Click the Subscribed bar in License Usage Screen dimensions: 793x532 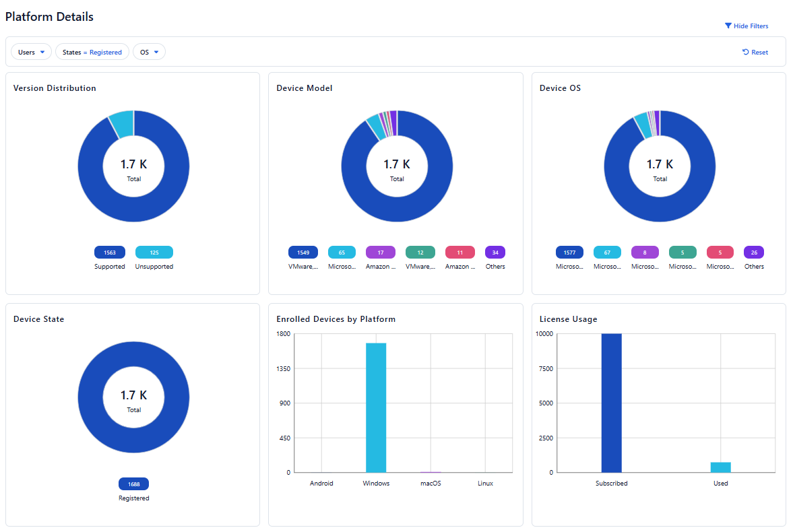(611, 403)
